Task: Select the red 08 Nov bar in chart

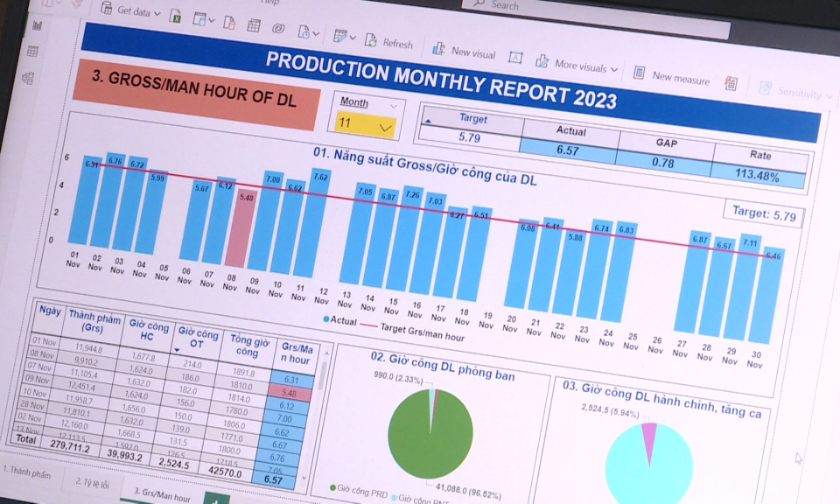Action: (x=239, y=227)
